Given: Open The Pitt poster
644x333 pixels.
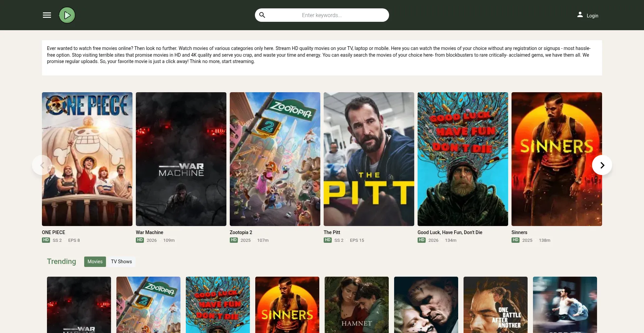Looking at the screenshot, I should coord(369,159).
